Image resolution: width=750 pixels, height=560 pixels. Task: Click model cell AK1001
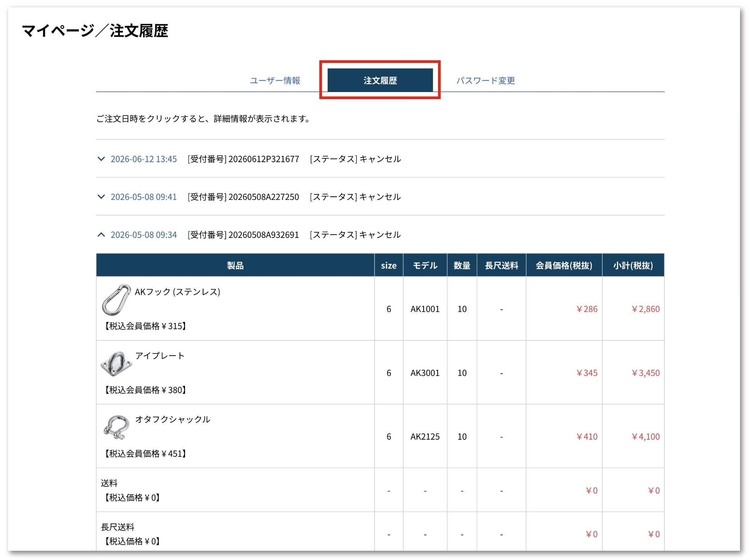[x=425, y=309]
